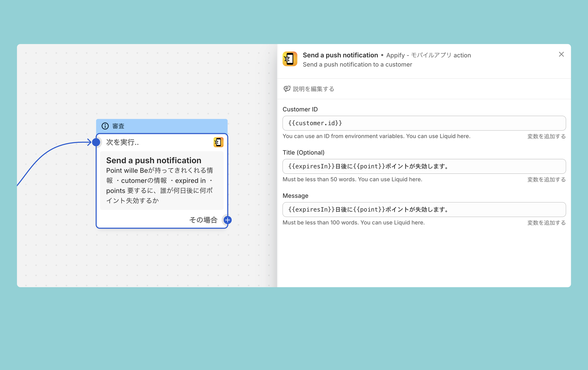588x370 pixels.
Task: Close the push notification side panel
Action: point(561,54)
